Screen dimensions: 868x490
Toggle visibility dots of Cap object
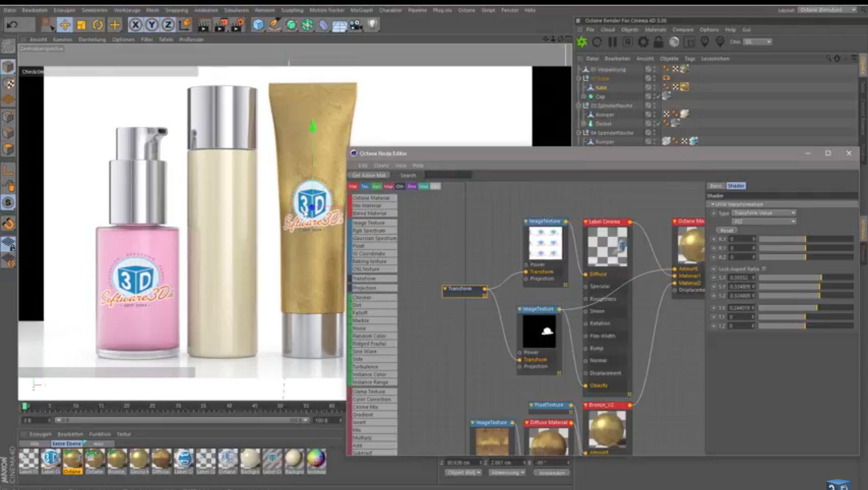point(655,97)
